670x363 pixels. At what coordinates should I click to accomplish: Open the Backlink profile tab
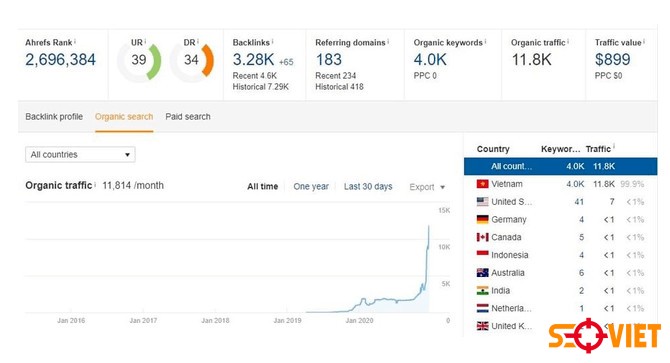pyautogui.click(x=54, y=117)
